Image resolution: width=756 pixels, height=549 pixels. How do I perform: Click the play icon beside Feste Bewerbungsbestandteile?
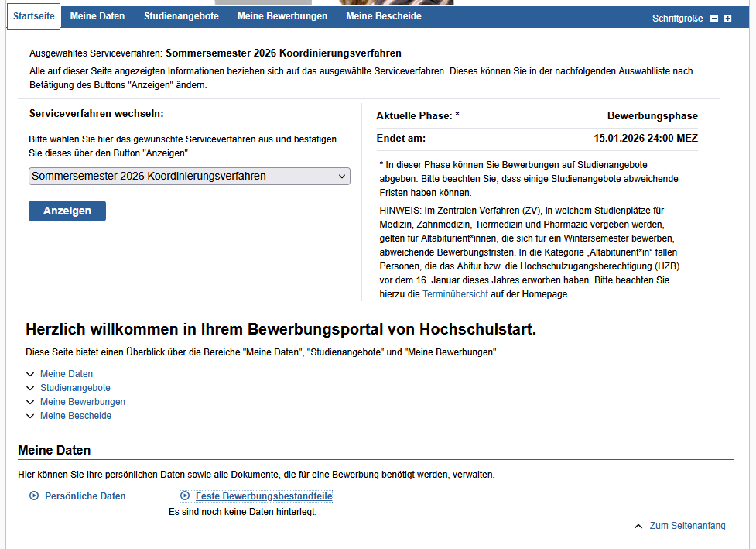click(x=185, y=496)
